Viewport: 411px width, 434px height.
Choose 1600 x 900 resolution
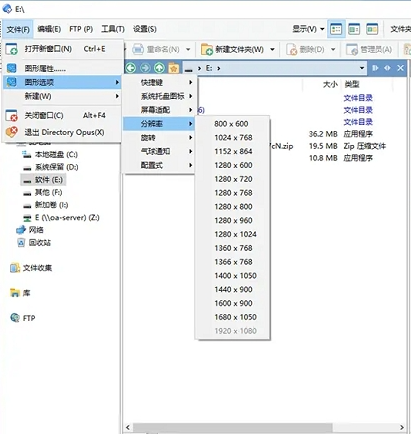(232, 303)
